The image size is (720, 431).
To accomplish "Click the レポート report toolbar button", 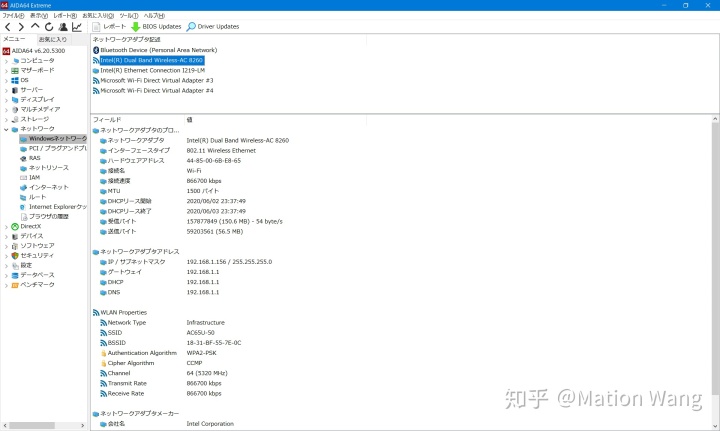I will (109, 27).
